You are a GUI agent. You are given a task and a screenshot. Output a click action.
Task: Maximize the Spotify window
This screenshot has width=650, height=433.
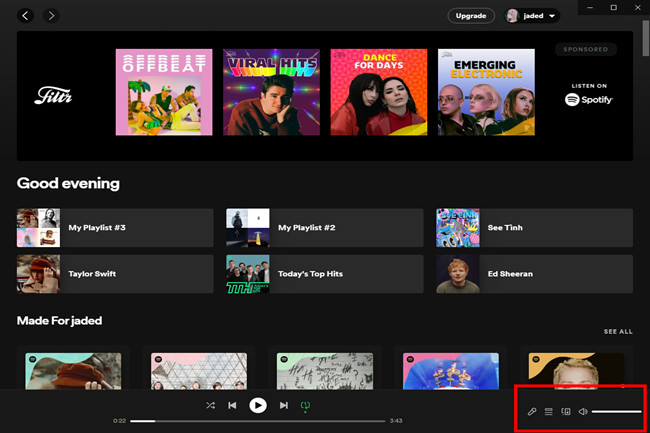(x=614, y=7)
